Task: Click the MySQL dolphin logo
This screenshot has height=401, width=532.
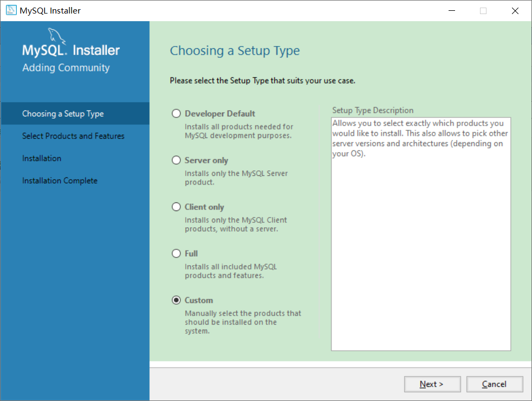Action: pyautogui.click(x=57, y=36)
